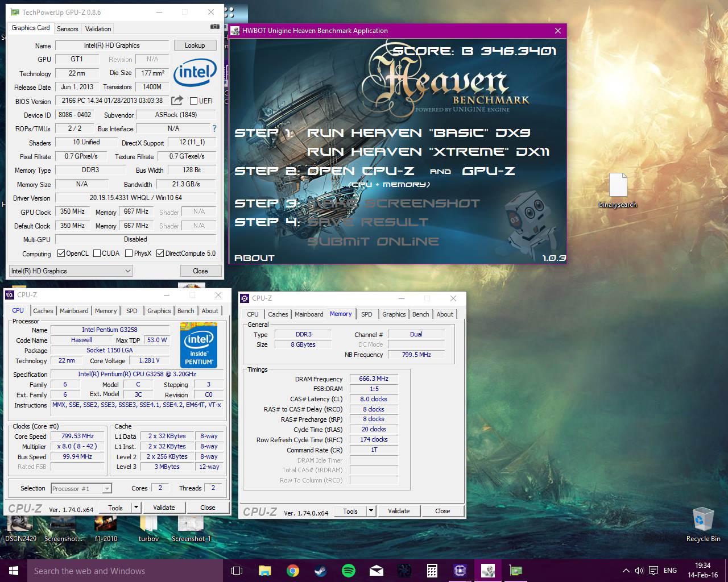The height and width of the screenshot is (582, 728).
Task: Open Bench tab in right CPU-Z window
Action: [420, 314]
